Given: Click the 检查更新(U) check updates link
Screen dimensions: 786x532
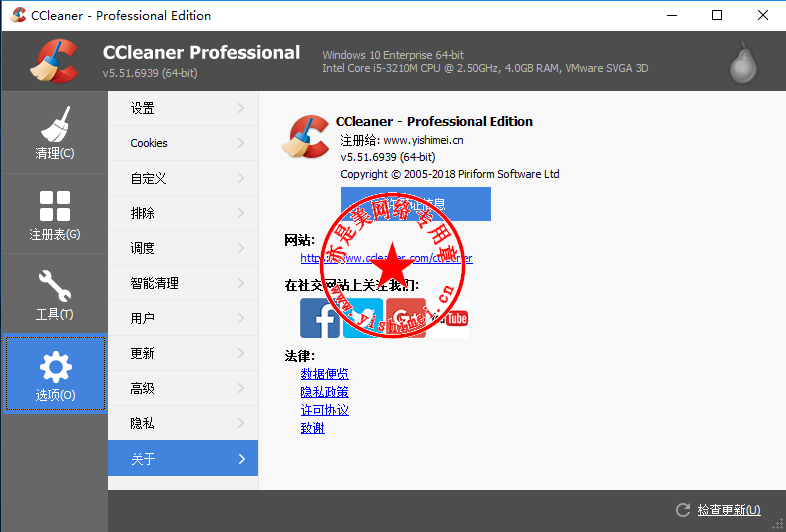Looking at the screenshot, I should pyautogui.click(x=729, y=510).
